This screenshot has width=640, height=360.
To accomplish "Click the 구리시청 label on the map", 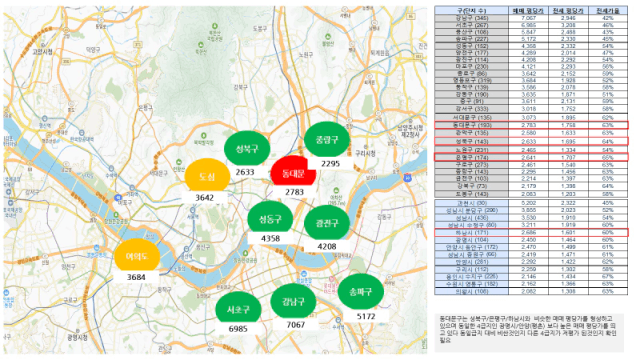I will [x=365, y=153].
